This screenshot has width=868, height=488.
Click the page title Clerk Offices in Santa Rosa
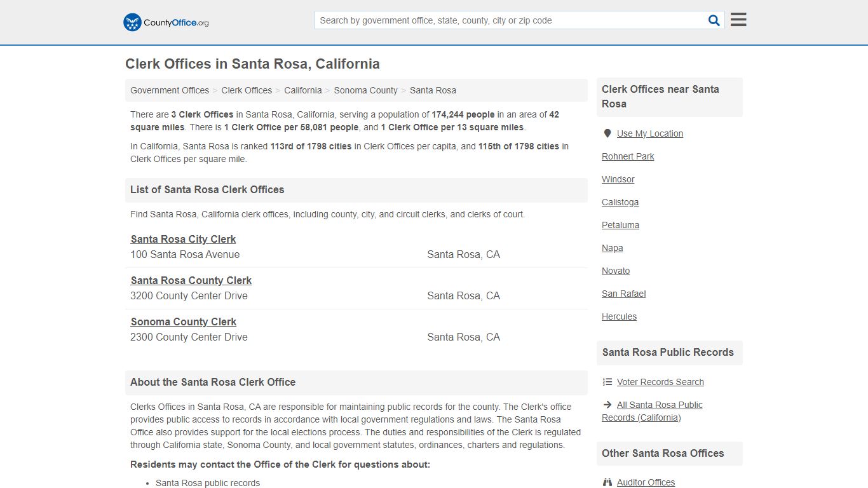click(252, 64)
